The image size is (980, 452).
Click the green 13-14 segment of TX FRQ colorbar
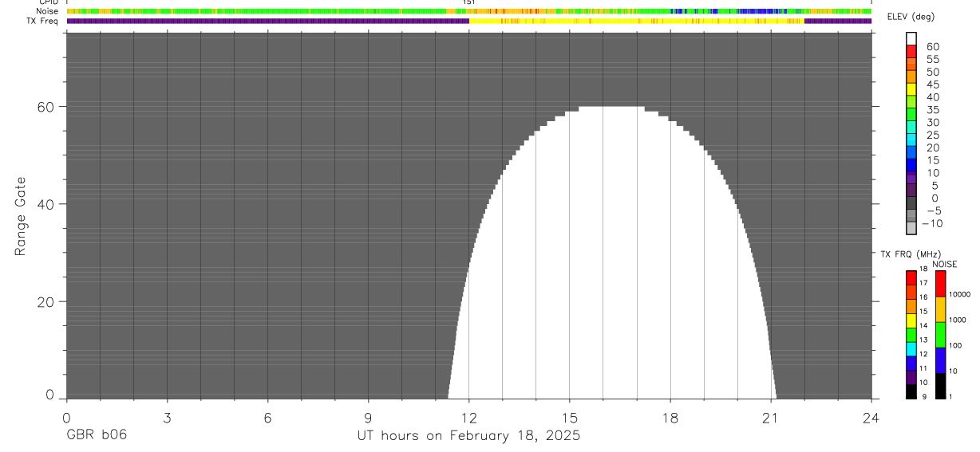tap(911, 334)
